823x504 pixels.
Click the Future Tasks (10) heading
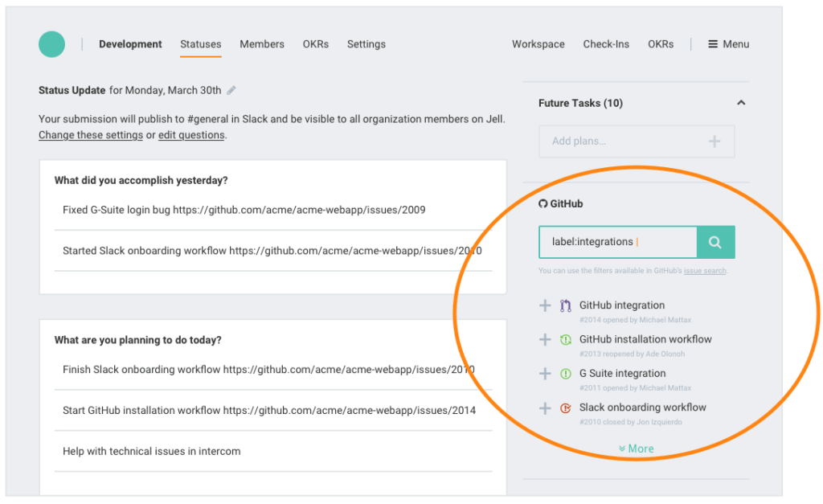[x=580, y=103]
